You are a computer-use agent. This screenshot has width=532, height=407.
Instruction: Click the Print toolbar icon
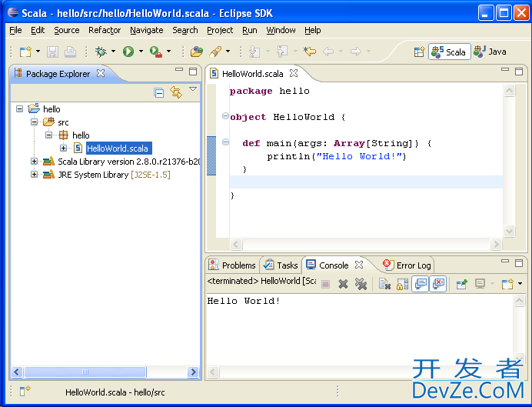click(x=70, y=52)
